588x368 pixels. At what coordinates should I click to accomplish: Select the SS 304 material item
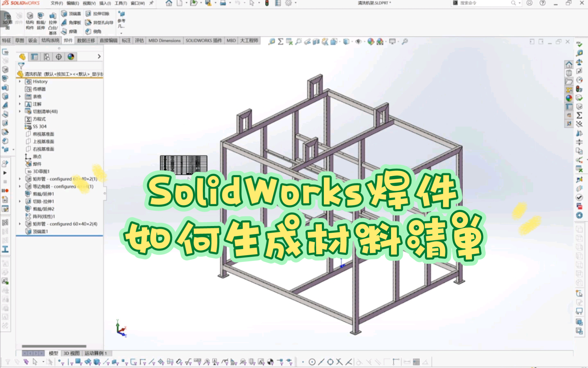tap(39, 126)
